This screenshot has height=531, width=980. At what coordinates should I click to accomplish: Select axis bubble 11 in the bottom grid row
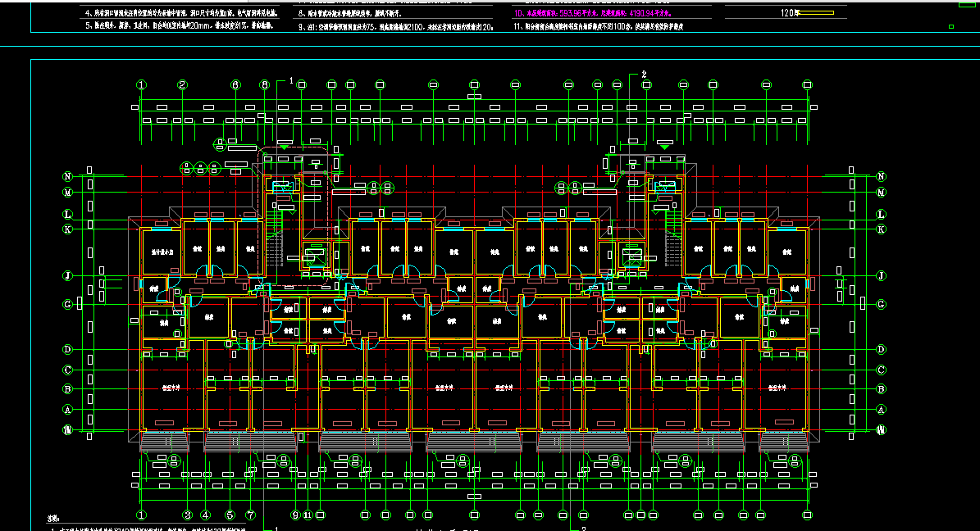tap(308, 515)
